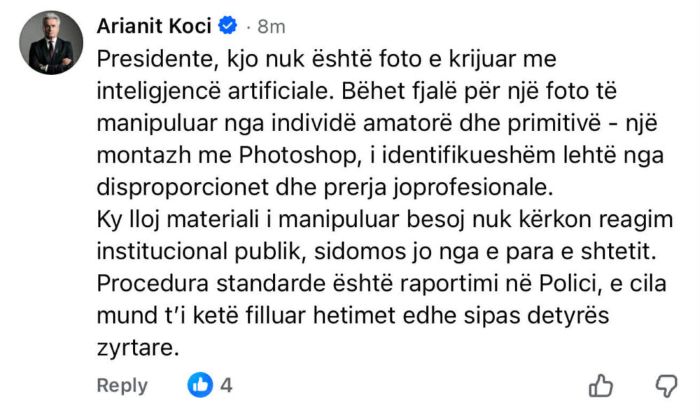Dislike the comment with thumbs-down icon

(666, 385)
